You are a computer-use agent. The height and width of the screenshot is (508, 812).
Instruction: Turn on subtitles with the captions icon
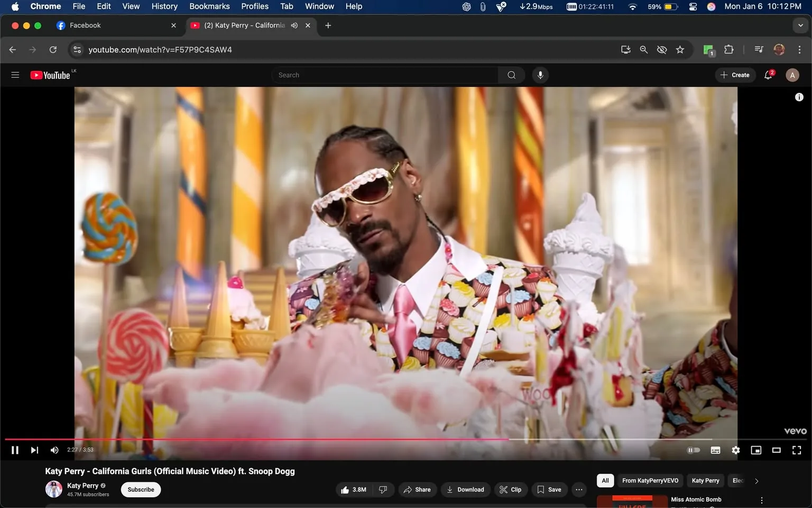[715, 450]
